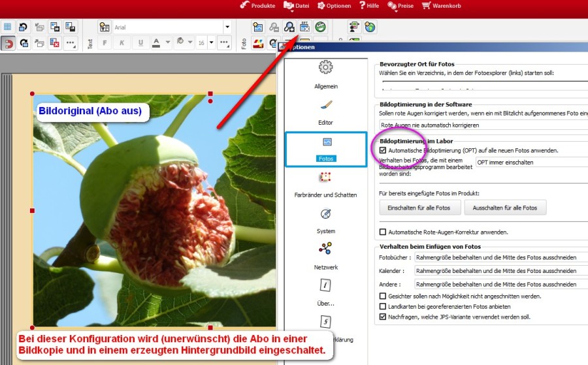Open the fill color dropdown arrow
This screenshot has width=588, height=365.
191,42
